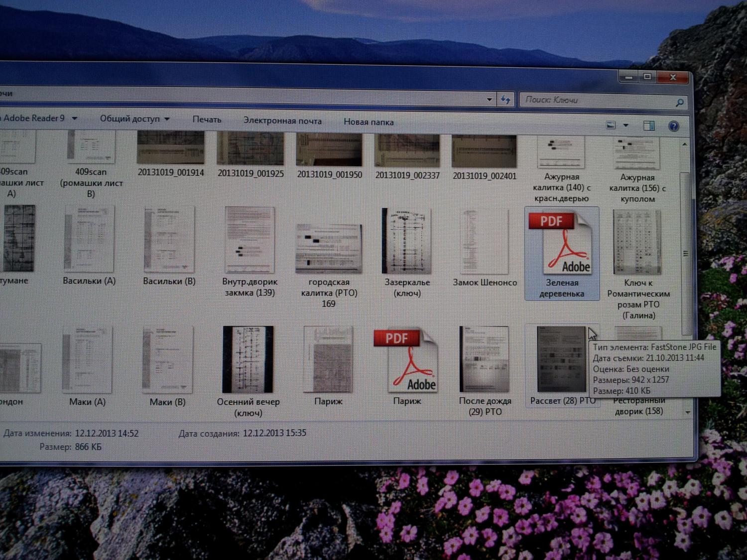This screenshot has width=747, height=560.
Task: Select the 20131019_001950 image thumbnail
Action: [x=329, y=151]
